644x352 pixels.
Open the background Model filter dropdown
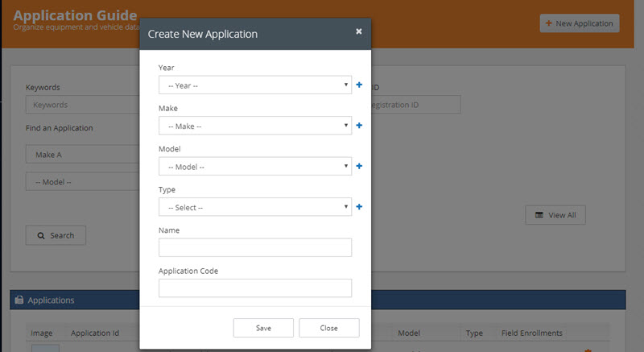coord(83,181)
